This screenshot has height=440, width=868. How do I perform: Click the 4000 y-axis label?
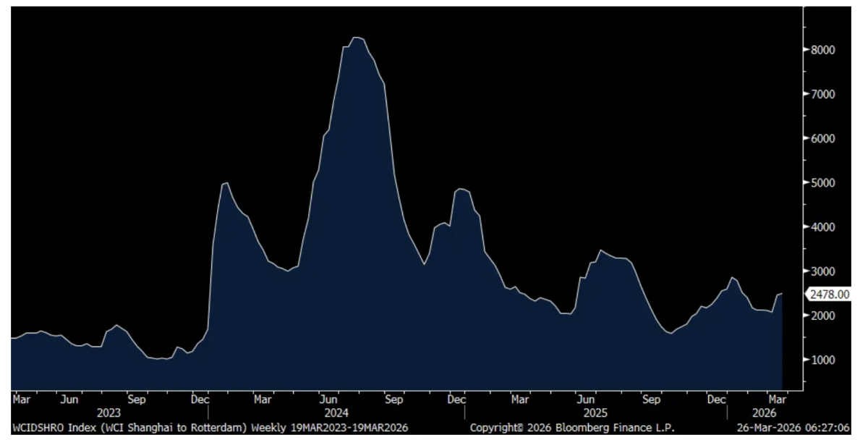824,227
